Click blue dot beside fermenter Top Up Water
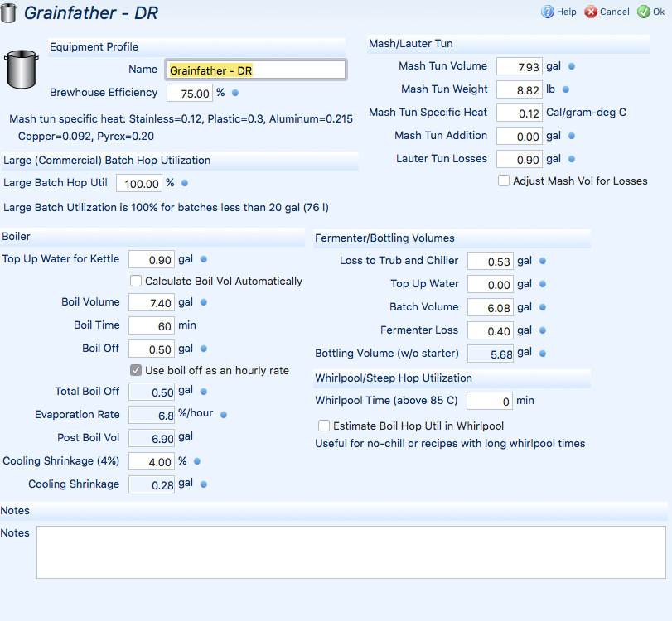Viewport: 672px width, 621px height. (x=542, y=284)
